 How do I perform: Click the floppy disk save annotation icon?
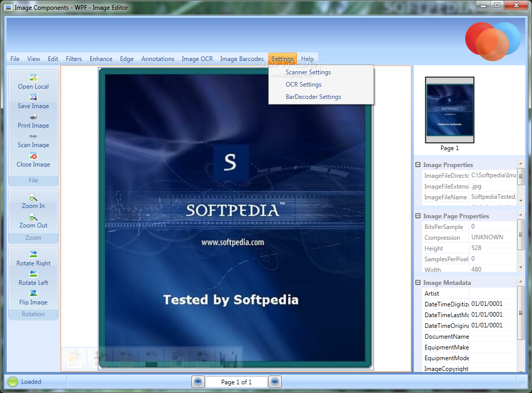[229, 359]
